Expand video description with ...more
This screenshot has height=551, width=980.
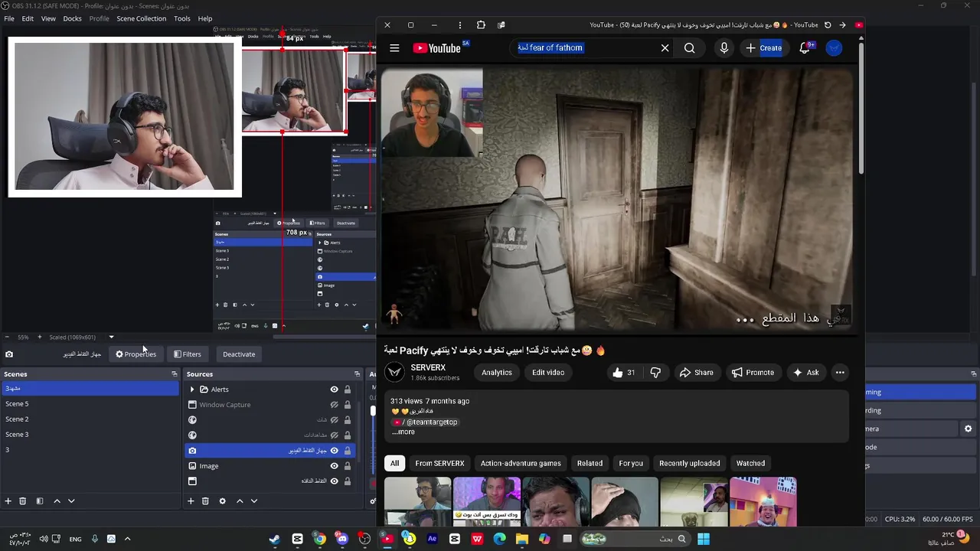point(403,432)
